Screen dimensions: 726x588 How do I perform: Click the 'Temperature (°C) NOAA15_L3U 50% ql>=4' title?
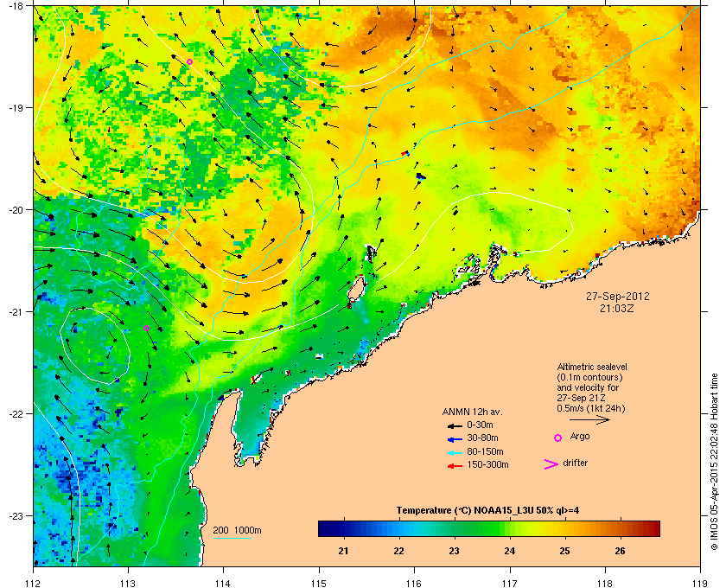tap(487, 511)
